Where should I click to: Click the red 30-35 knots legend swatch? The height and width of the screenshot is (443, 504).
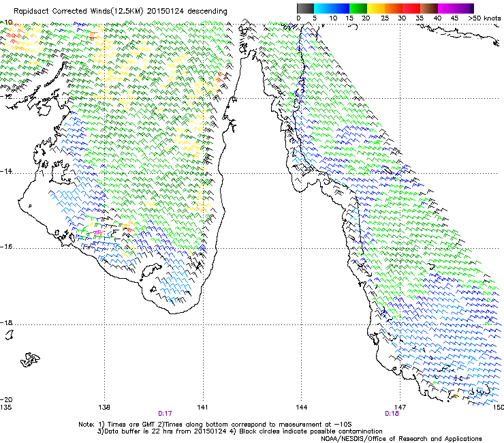coord(411,8)
